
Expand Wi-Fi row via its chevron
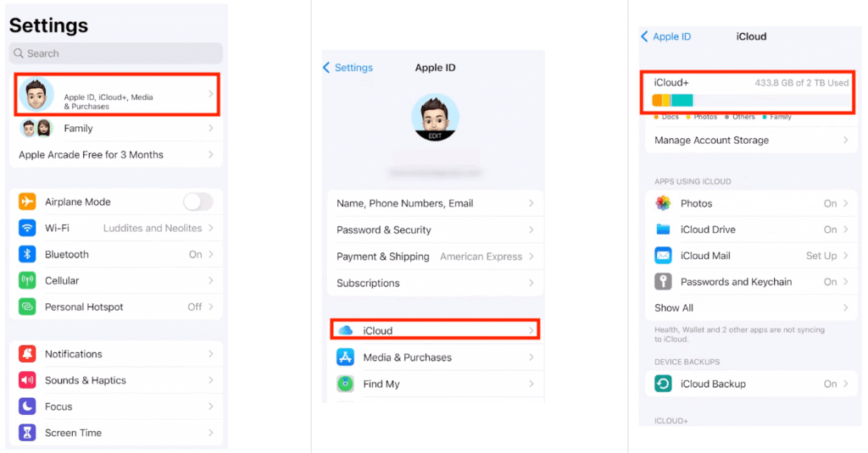[x=211, y=228]
